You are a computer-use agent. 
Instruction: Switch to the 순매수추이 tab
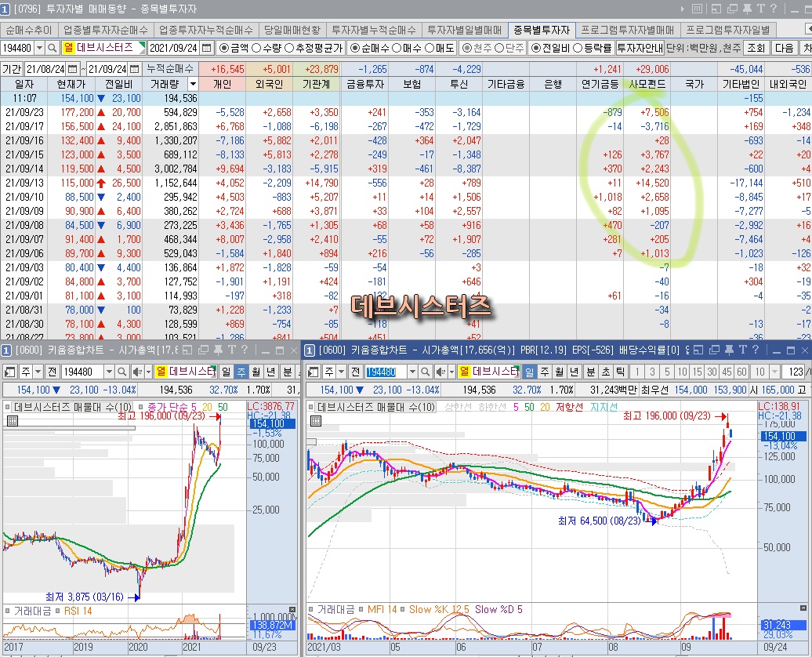pyautogui.click(x=29, y=30)
